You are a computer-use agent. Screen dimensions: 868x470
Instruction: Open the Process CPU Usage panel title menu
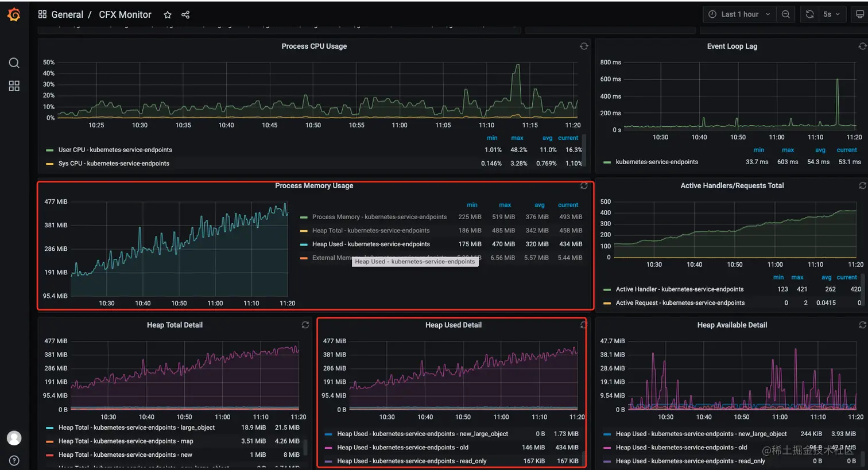[x=314, y=46]
